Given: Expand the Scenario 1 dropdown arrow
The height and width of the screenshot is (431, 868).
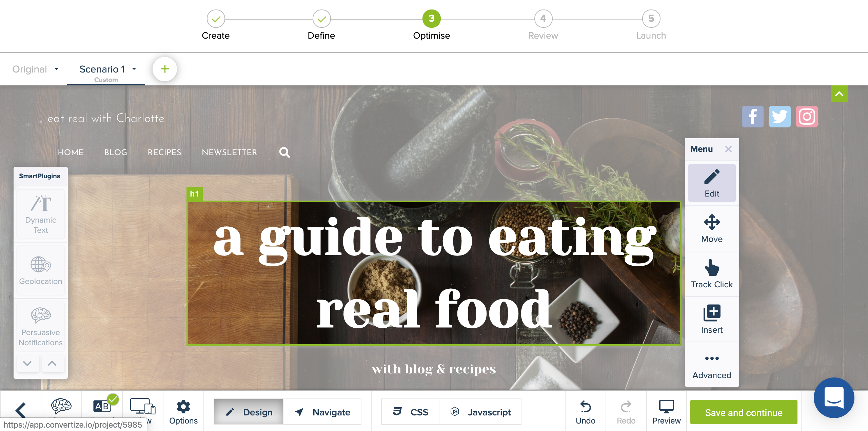Looking at the screenshot, I should point(134,69).
